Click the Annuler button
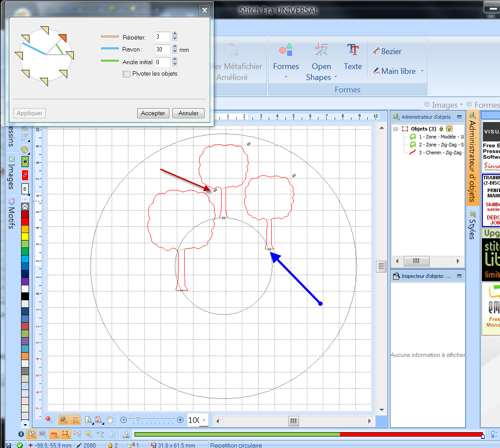Screen dimensions: 500x448 [x=188, y=113]
